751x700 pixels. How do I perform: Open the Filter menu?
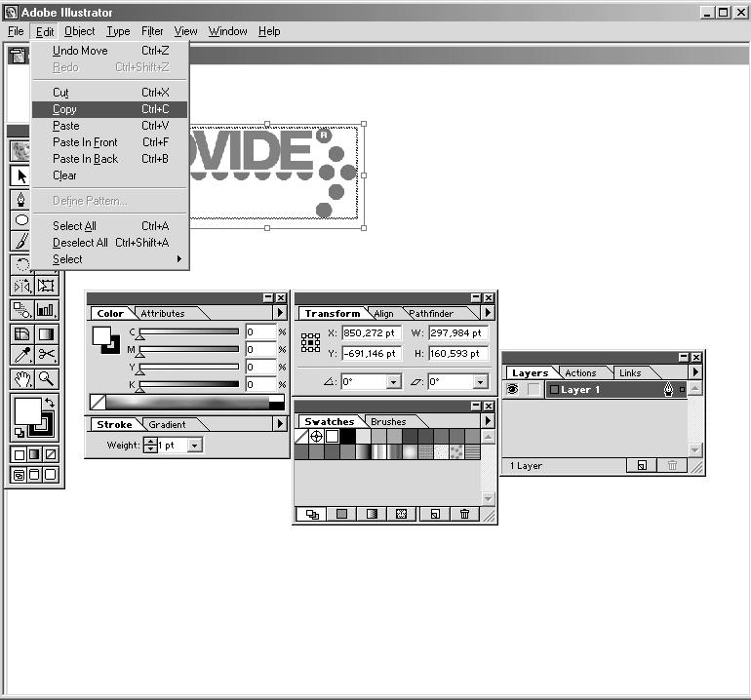pyautogui.click(x=152, y=31)
